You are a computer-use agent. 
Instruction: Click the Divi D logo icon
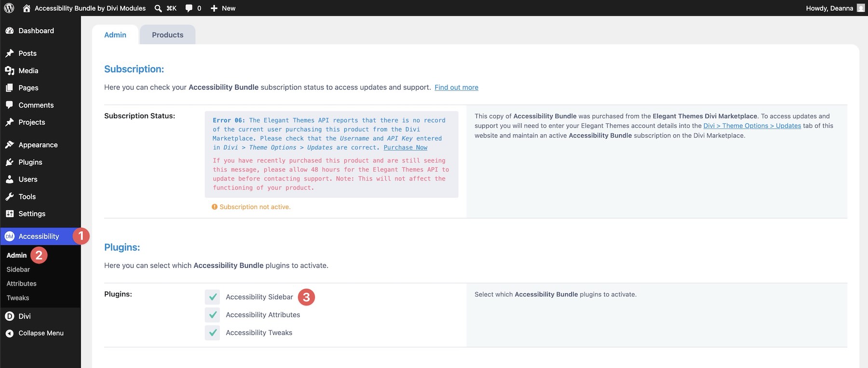(x=10, y=316)
